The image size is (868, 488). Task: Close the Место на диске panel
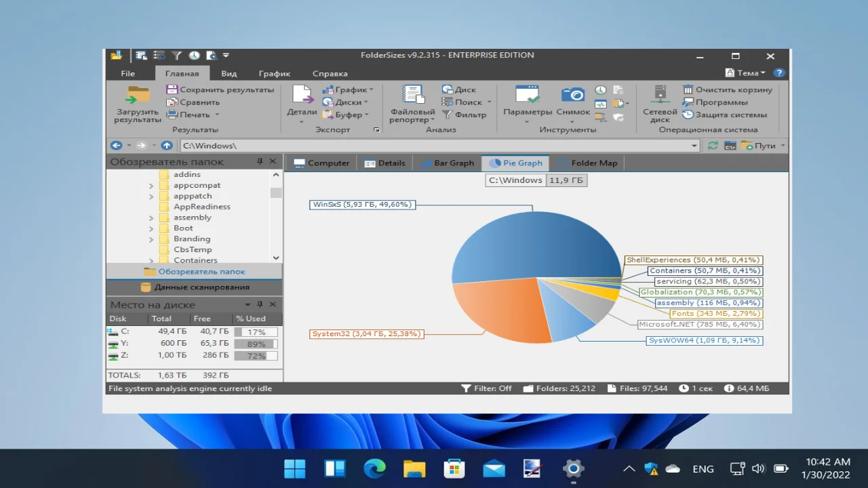[x=273, y=305]
